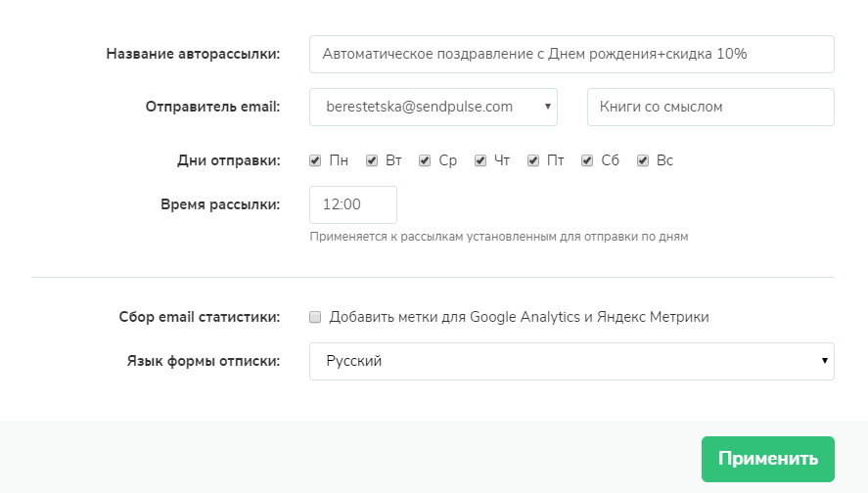Click the Время рассылки label
This screenshot has width=868, height=493.
pyautogui.click(x=220, y=204)
